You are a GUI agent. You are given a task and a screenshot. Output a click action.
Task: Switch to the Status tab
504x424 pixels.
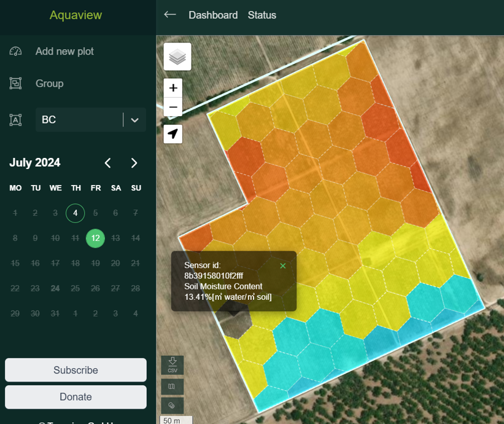(x=262, y=15)
